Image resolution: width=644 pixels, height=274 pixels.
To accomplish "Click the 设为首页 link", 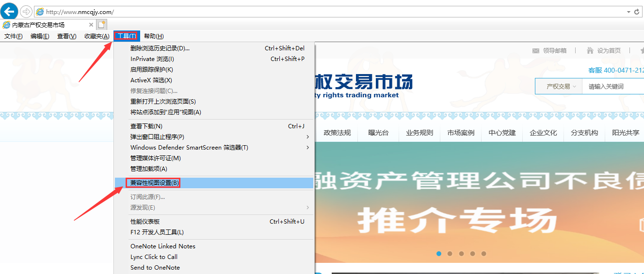I will (x=609, y=50).
